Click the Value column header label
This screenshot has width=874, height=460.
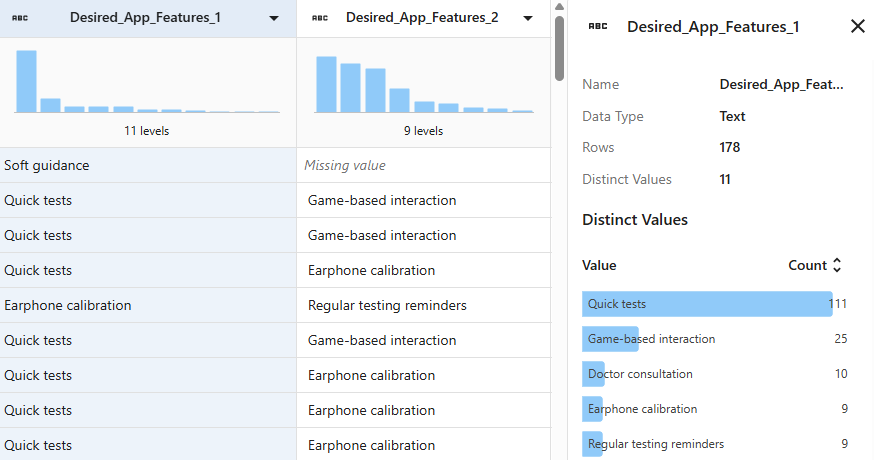(599, 266)
